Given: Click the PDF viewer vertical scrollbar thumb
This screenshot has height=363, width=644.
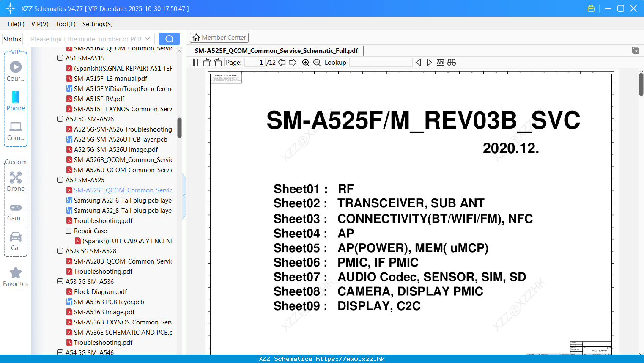Looking at the screenshot, I should coord(641,85).
